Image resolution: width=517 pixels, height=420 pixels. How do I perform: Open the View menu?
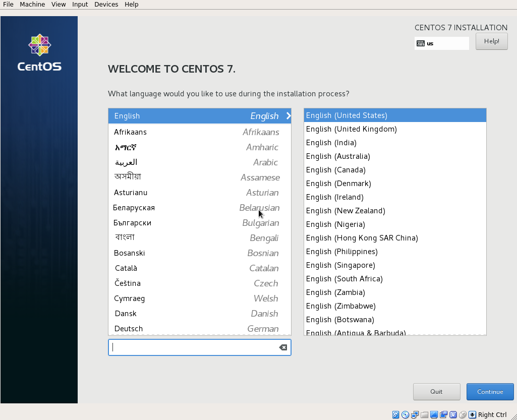[58, 4]
